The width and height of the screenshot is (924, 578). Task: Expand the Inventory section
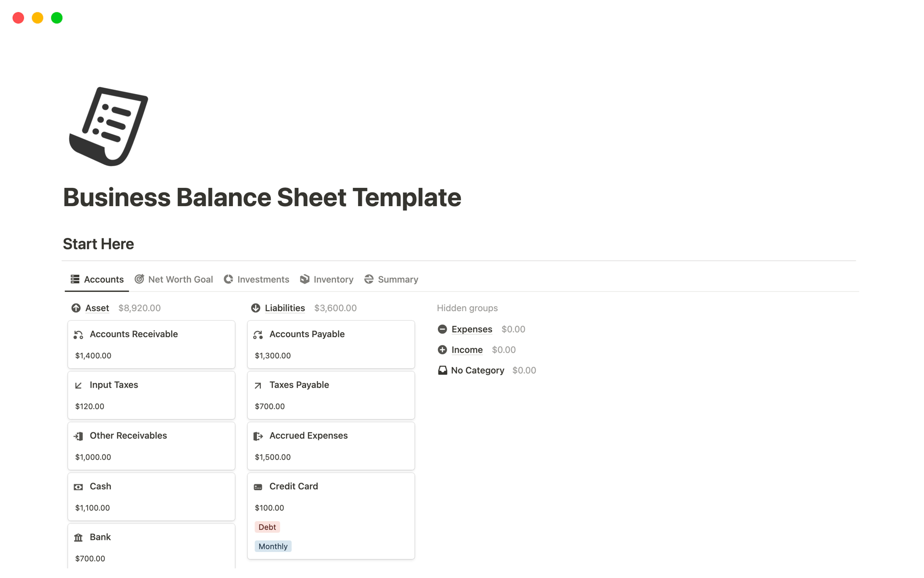pyautogui.click(x=333, y=279)
